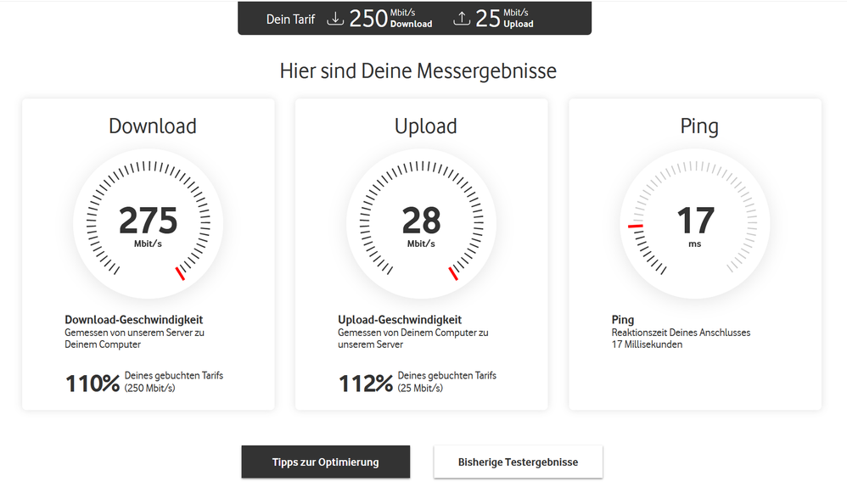Click the bold 'Ping' label under the gauge
Screen dimensions: 847x504
tap(623, 320)
